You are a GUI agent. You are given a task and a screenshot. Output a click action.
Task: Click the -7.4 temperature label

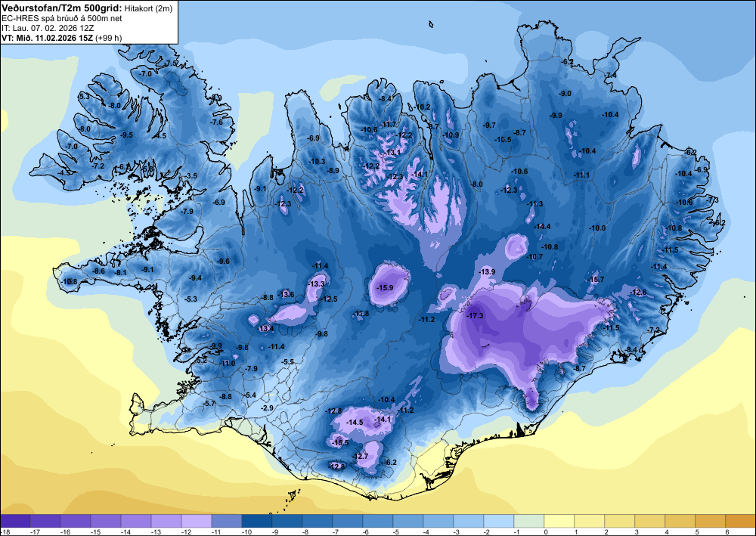coord(610,75)
